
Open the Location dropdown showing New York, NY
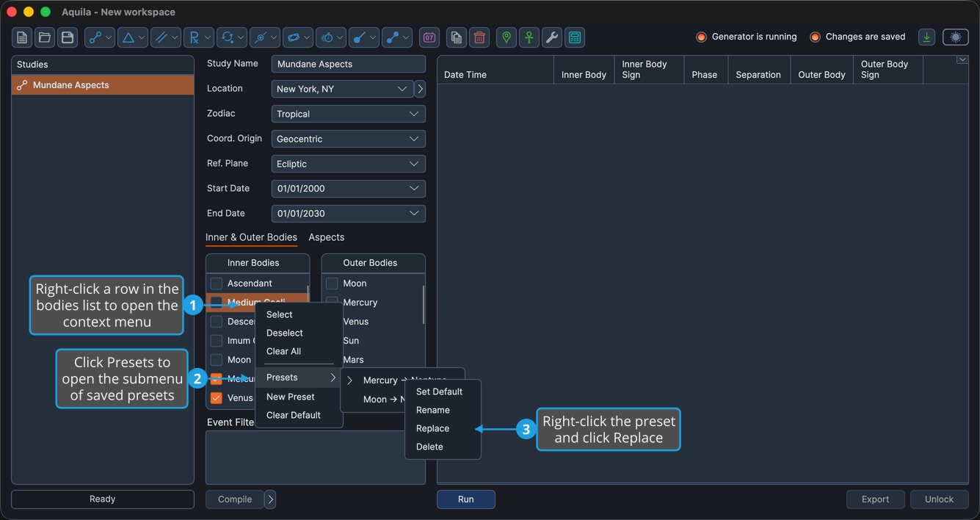[x=342, y=89]
